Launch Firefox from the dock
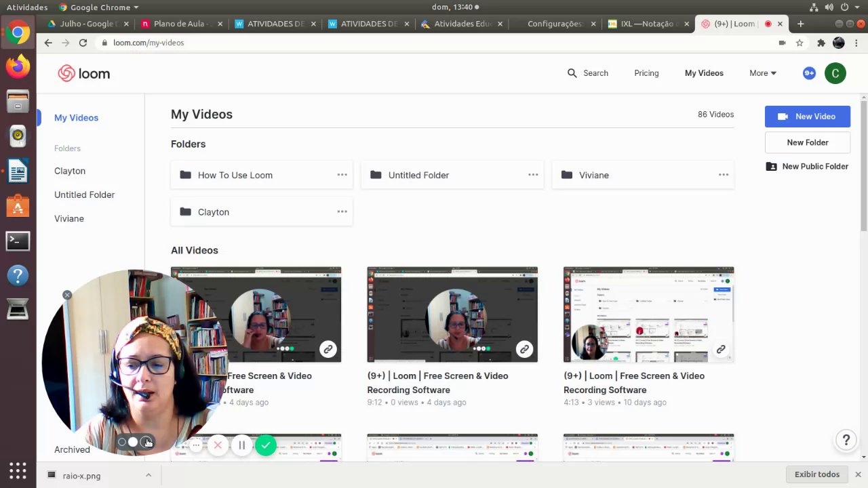The height and width of the screenshot is (488, 868). (18, 66)
